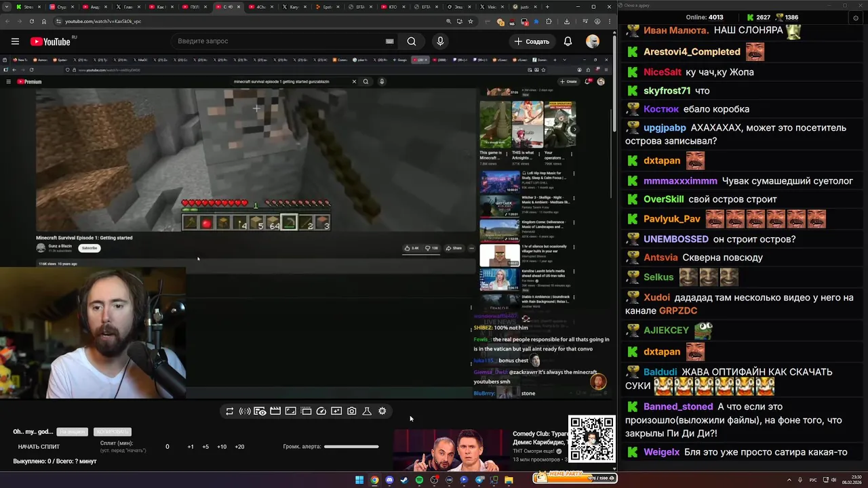Click the image-with-eye icon in player toolbar
This screenshot has height=488, width=868.
[x=260, y=411]
